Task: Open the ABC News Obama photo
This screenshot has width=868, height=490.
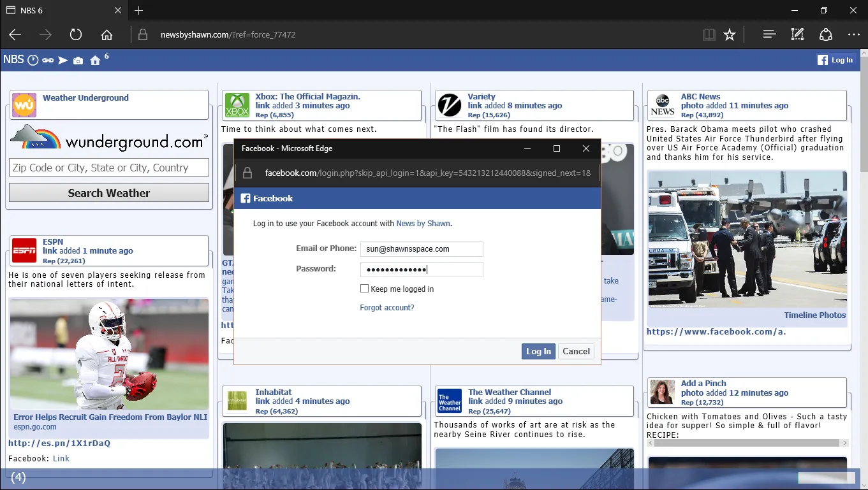Action: [x=747, y=239]
